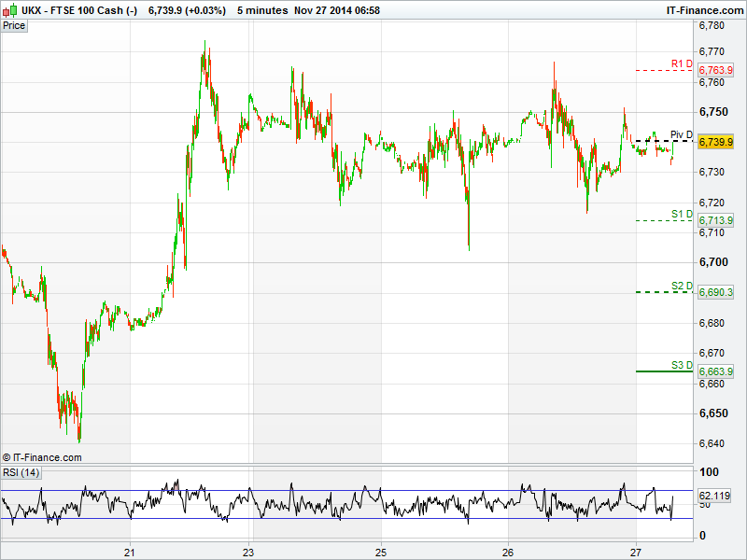
Task: Click the 6,713.9 price tag
Action: (715, 220)
